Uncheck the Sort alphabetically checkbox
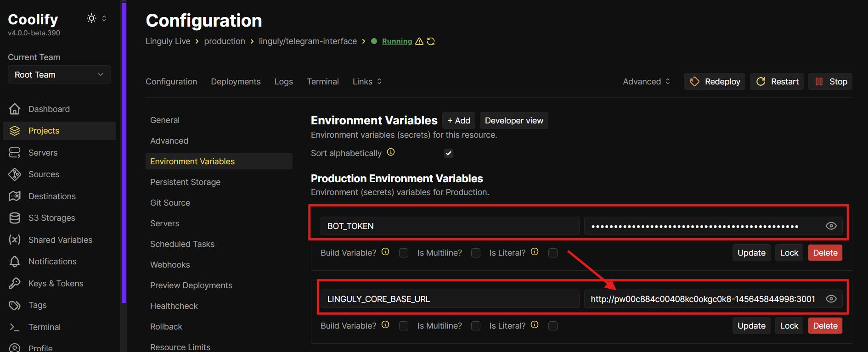Screen dimensions: 868x352 (449, 153)
